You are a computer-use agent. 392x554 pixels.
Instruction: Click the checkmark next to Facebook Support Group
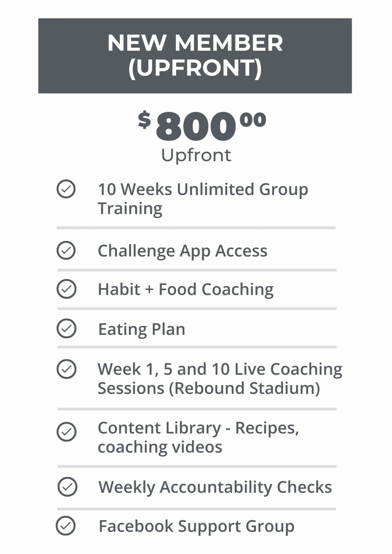click(66, 526)
